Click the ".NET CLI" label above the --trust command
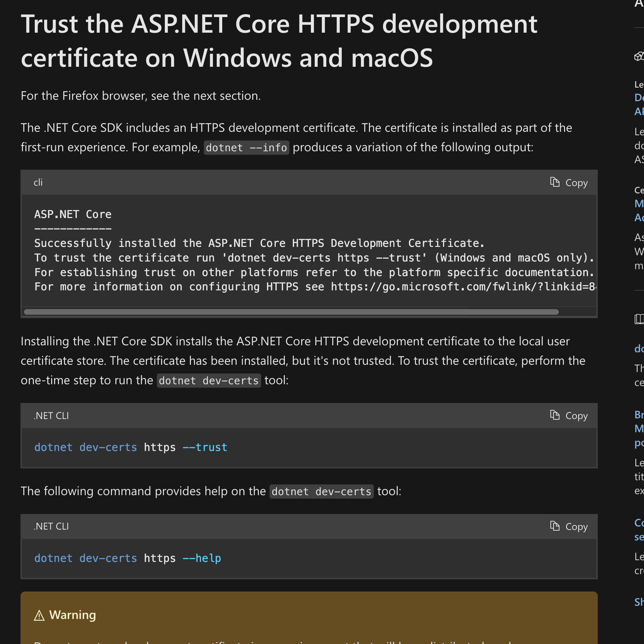The image size is (644, 644). 51,416
